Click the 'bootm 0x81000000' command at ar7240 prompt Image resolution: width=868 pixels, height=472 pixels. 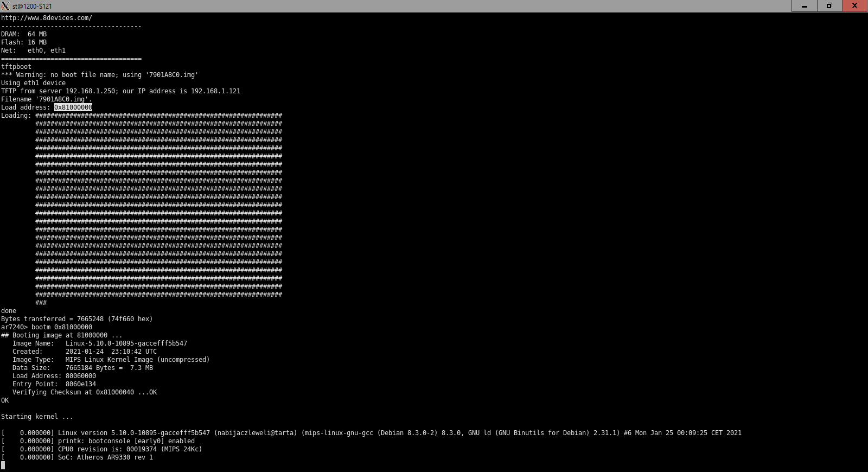pyautogui.click(x=61, y=327)
